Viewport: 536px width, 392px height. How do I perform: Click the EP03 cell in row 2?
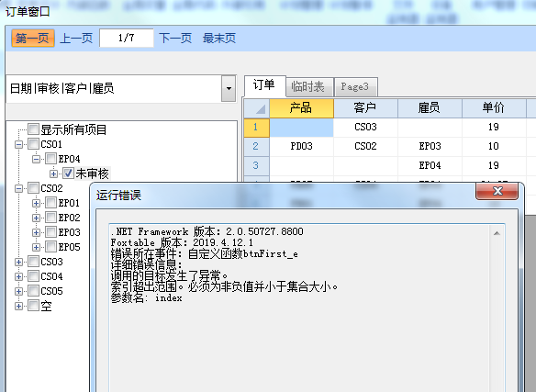click(430, 146)
